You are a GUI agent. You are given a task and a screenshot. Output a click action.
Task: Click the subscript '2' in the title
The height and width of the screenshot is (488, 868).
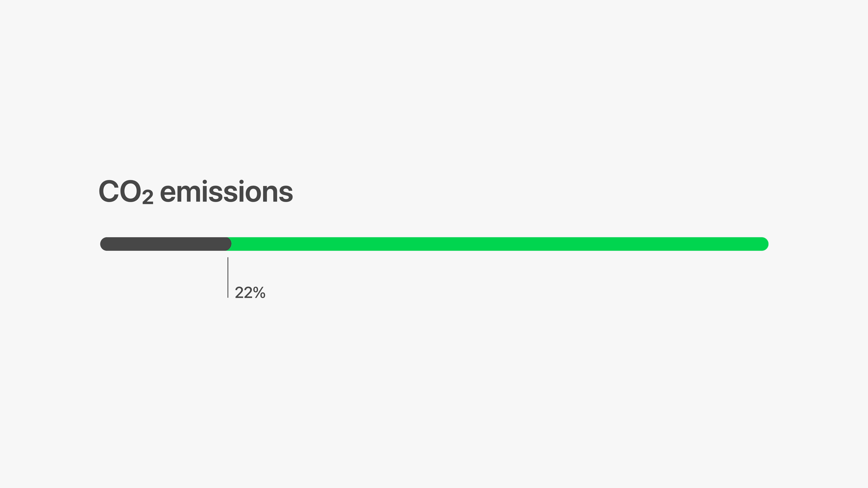coord(148,197)
